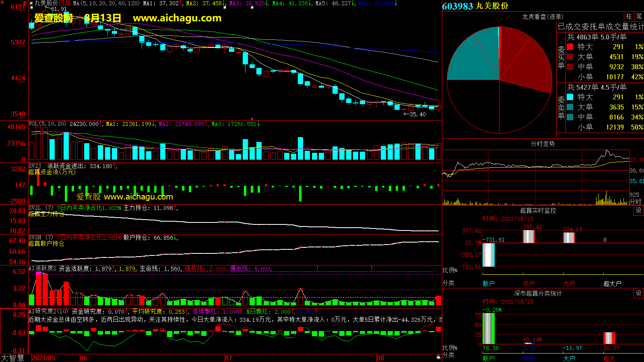
Task: Switch 龙虎看盘 to 笔 tick view
Action: [639, 16]
